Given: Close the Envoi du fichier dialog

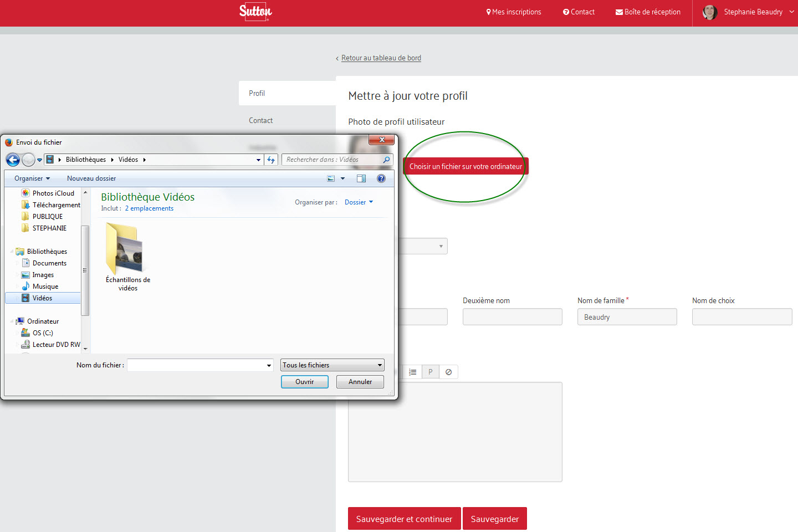Looking at the screenshot, I should click(x=381, y=140).
